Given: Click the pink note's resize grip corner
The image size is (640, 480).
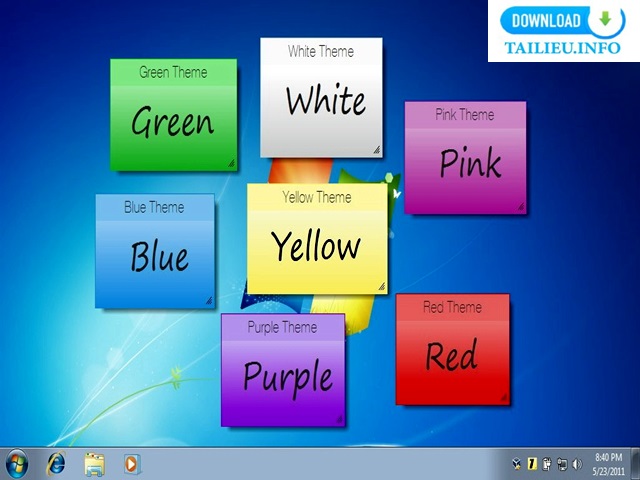Looking at the screenshot, I should coord(521,207).
